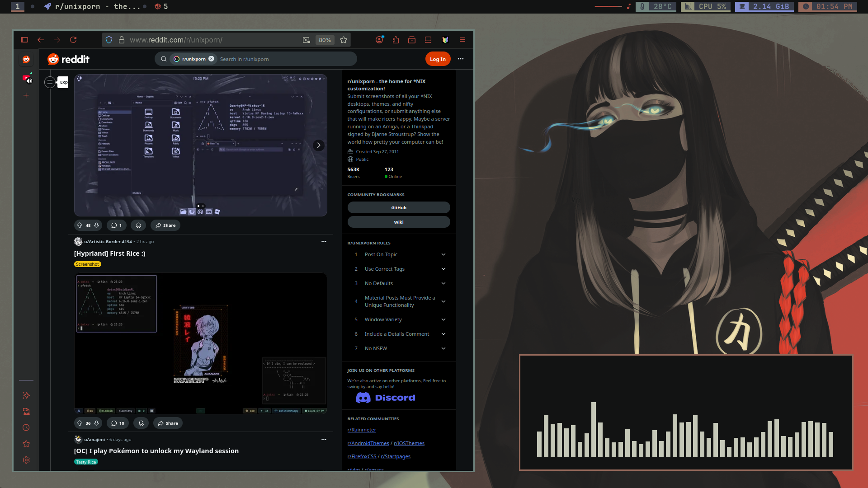The image size is (868, 488).
Task: Toggle the browser sidebar panel button
Action: click(x=24, y=40)
